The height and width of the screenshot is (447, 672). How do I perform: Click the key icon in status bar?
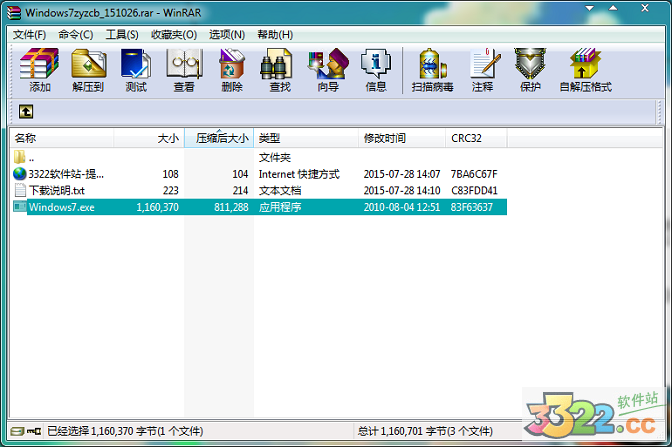coord(34,431)
